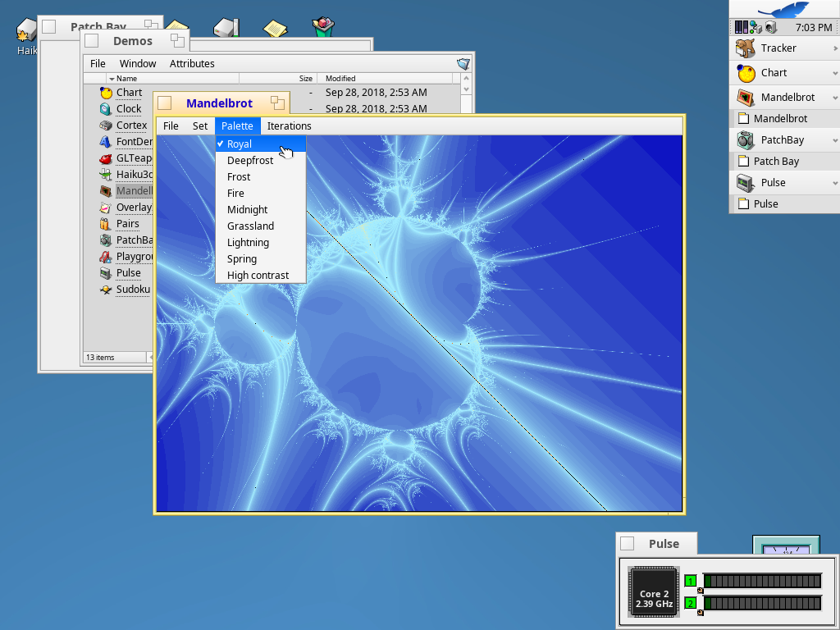Image resolution: width=840 pixels, height=630 pixels.
Task: Click the 7:03 PM clock in Deskbar
Action: pos(813,28)
